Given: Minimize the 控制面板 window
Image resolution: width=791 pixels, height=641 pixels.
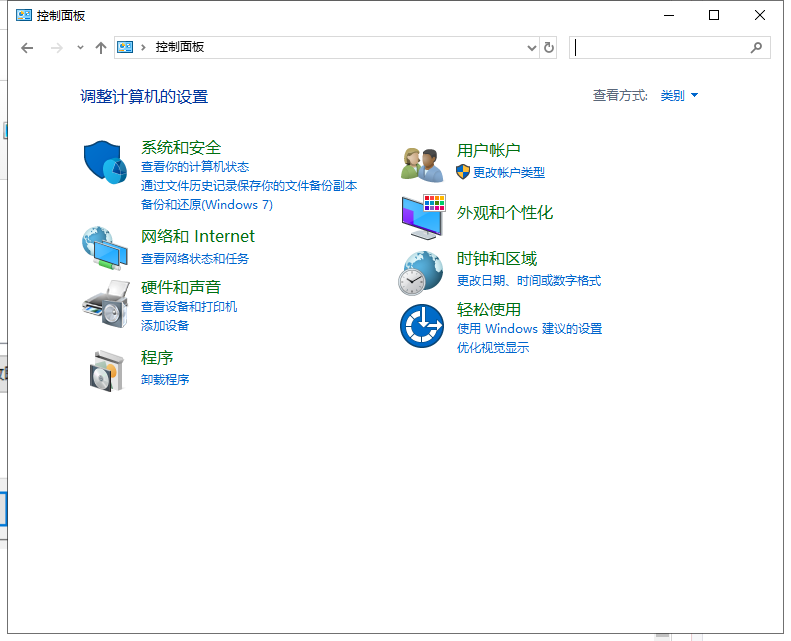Looking at the screenshot, I should click(669, 15).
